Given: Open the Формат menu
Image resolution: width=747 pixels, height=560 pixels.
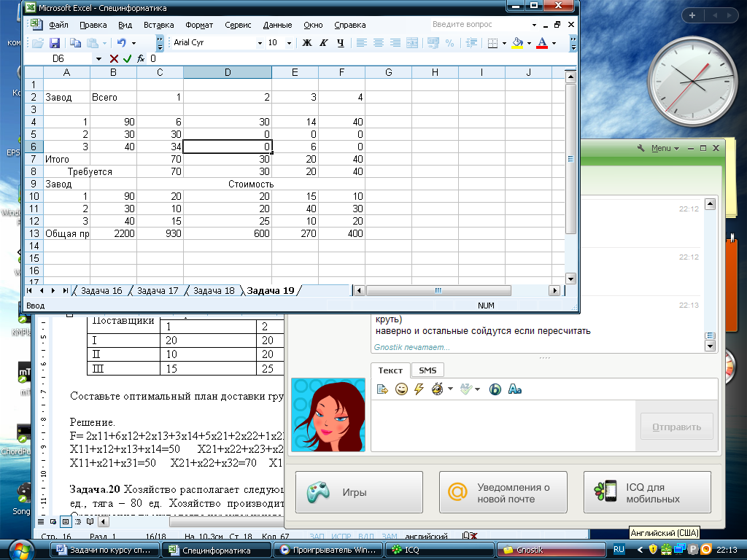Looking at the screenshot, I should [x=198, y=25].
